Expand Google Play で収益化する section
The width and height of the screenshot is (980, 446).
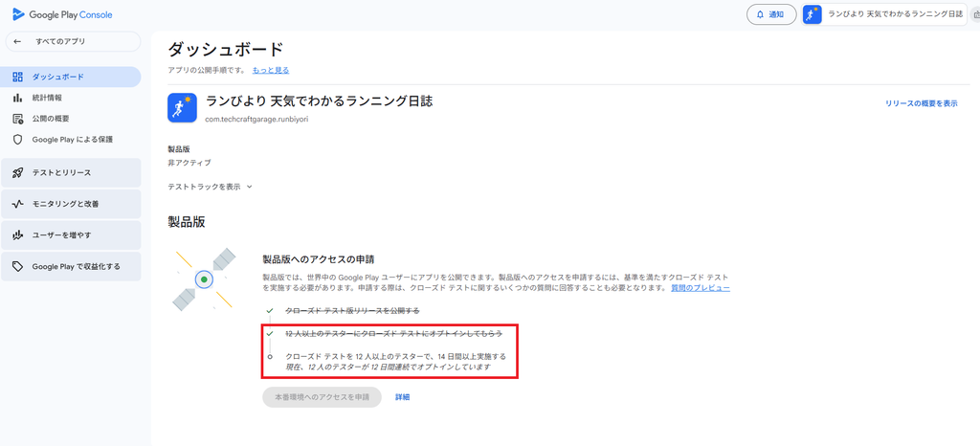(71, 267)
